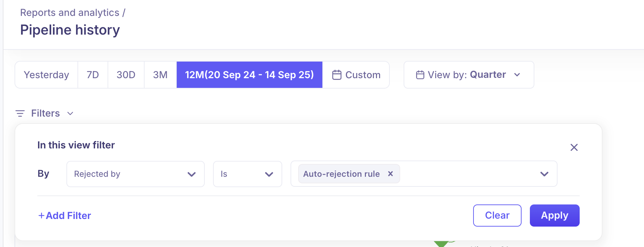Image resolution: width=644 pixels, height=247 pixels.
Task: Click the plus icon next to Add Filter
Action: (x=40, y=216)
